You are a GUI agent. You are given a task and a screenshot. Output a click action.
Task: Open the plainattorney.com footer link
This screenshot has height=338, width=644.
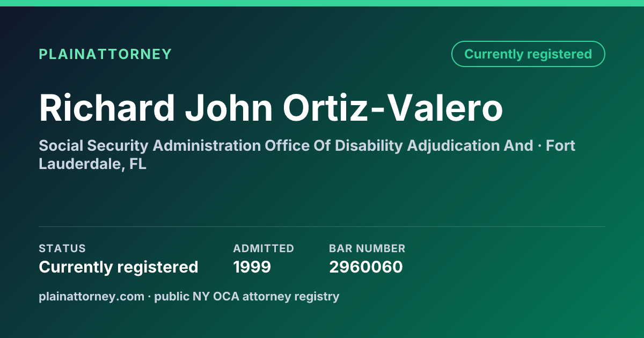pos(92,296)
